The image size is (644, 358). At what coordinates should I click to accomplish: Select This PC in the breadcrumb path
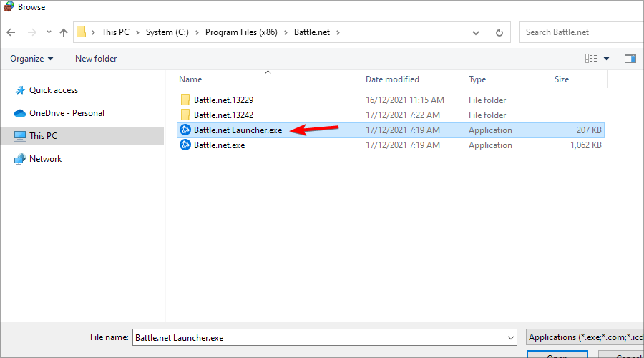point(115,32)
